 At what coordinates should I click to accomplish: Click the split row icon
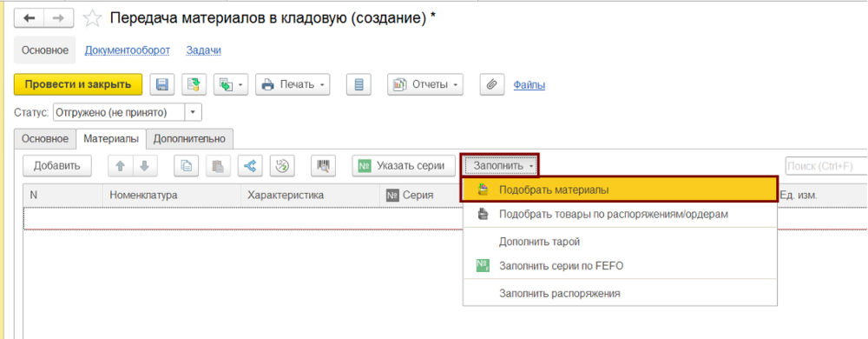tap(250, 166)
